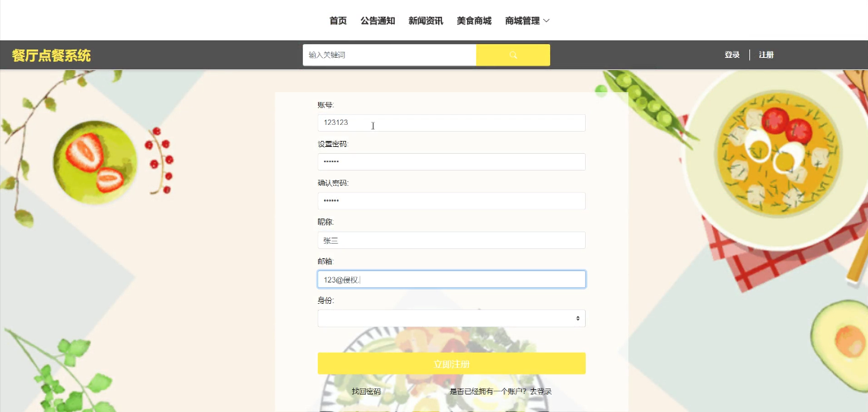The width and height of the screenshot is (868, 412).
Task: Focus the 输入关键词 search field
Action: [389, 55]
